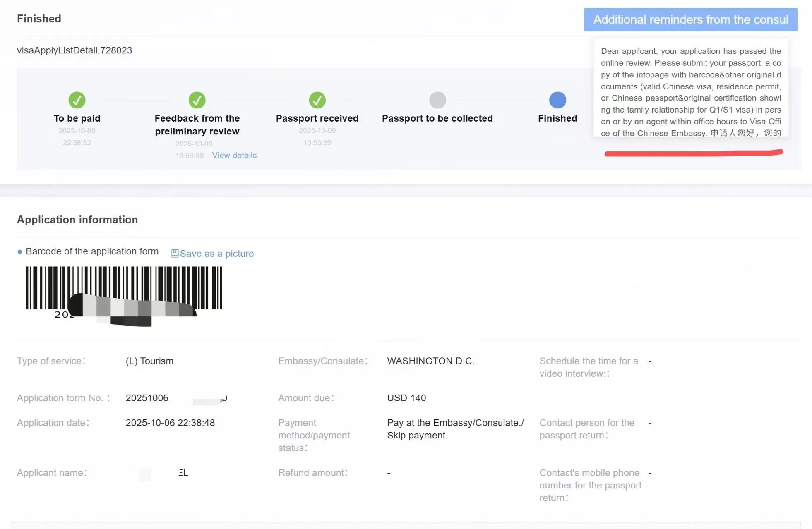Click the 'Application information' section header
The width and height of the screenshot is (812, 529).
(x=77, y=219)
